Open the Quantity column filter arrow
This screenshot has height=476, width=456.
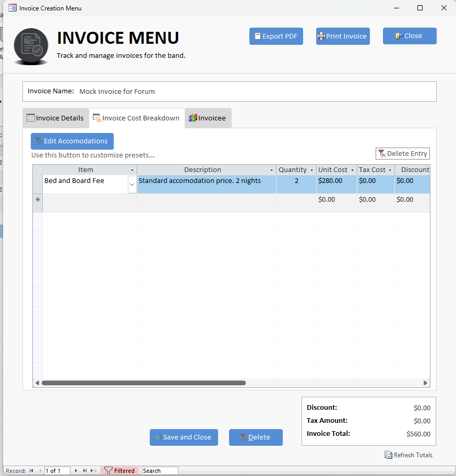pos(311,170)
